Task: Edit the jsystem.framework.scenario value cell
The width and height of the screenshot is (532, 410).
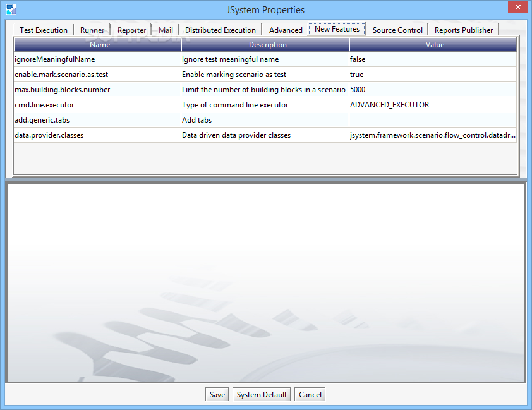Action: 433,135
